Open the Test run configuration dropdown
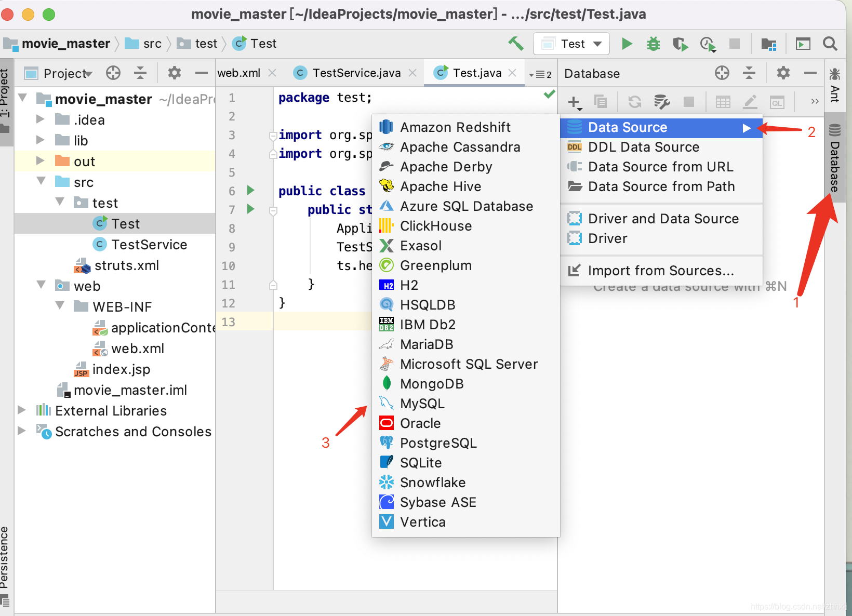852x616 pixels. tap(571, 44)
